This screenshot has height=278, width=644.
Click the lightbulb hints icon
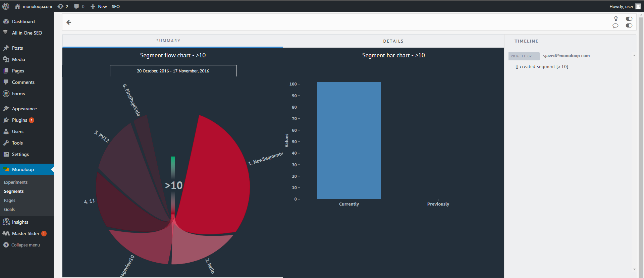616,19
